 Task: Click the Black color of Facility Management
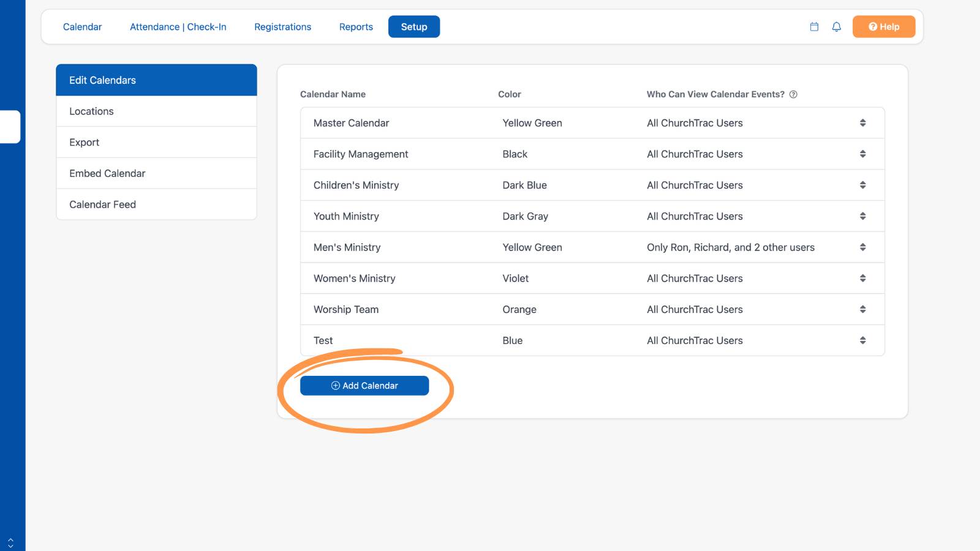515,154
